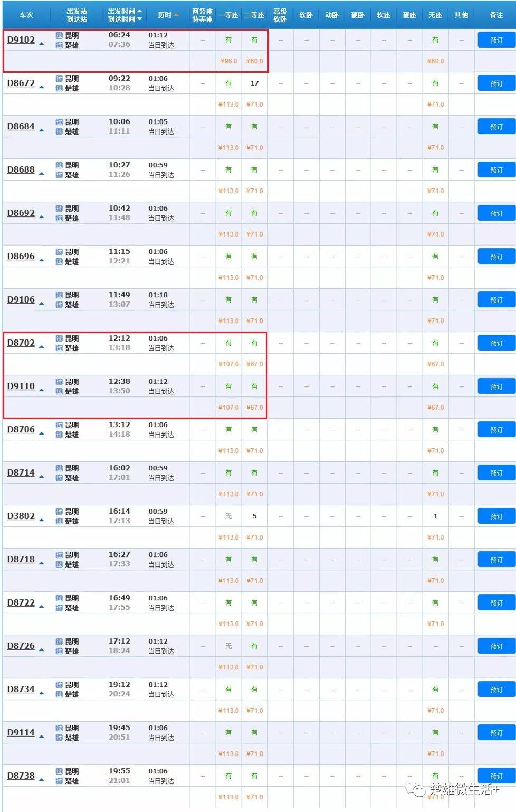The image size is (516, 812).
Task: Click 楚雄 station icon in D8726 row
Action: pyautogui.click(x=59, y=651)
